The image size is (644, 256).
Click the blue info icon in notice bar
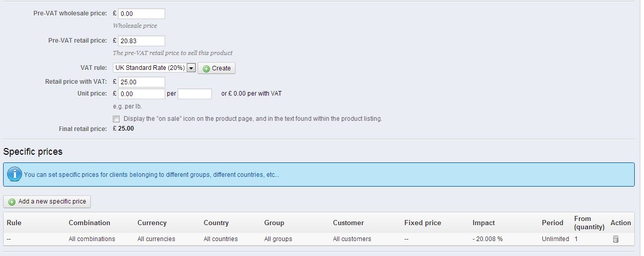(x=14, y=174)
